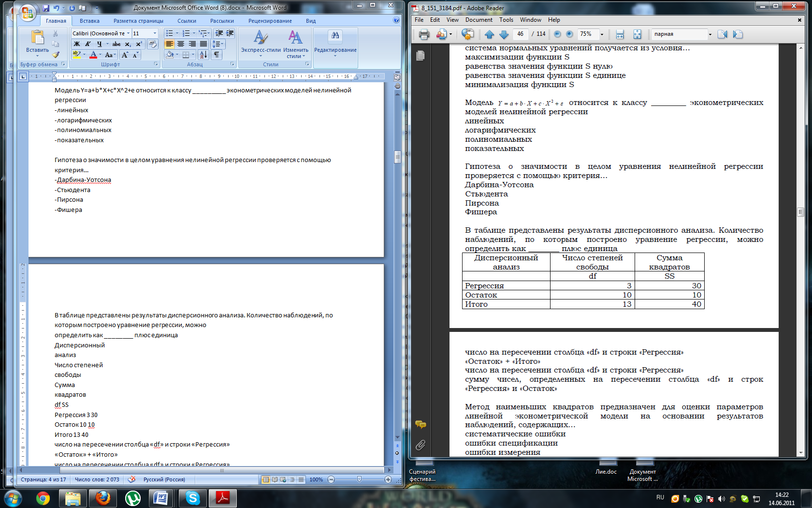This screenshot has height=508, width=812.
Task: Open Skype from the Windows taskbar
Action: pos(193,498)
